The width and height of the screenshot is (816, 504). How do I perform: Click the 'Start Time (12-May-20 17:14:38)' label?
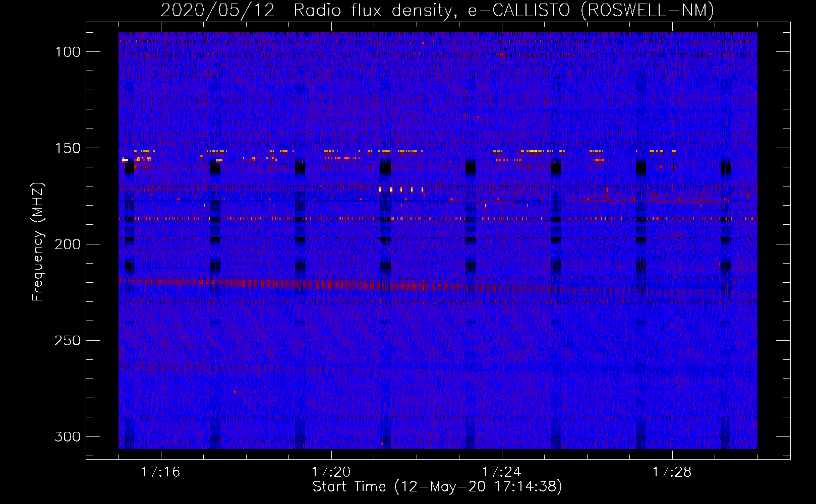tap(437, 487)
